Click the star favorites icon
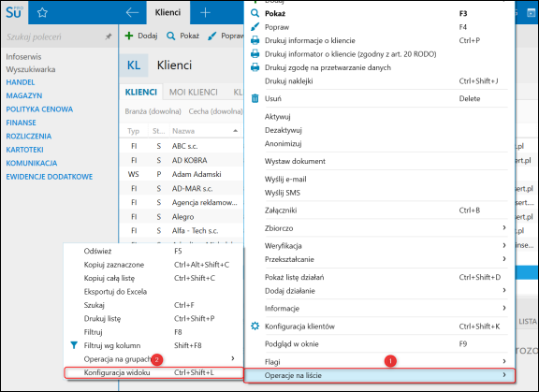Viewport: 539px width, 392px height. (x=42, y=13)
